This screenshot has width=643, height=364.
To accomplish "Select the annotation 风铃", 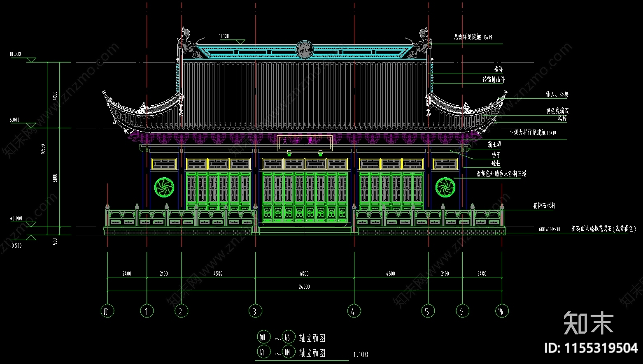I will (562, 118).
